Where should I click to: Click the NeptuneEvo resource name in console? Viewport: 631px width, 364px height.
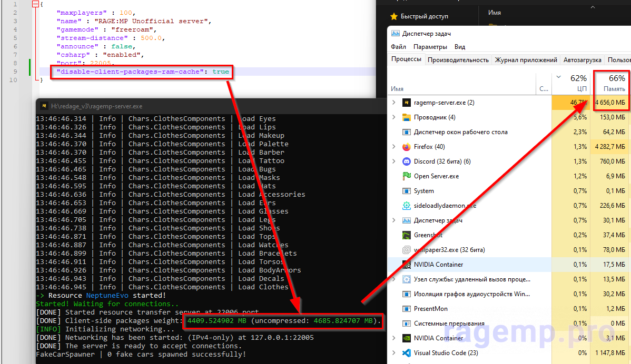tap(107, 295)
